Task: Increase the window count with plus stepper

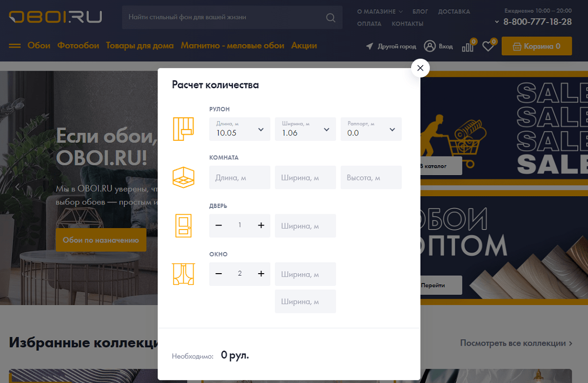Action: click(x=261, y=274)
